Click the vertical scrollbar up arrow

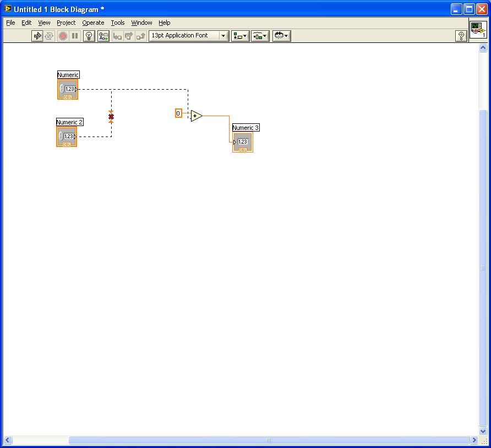pyautogui.click(x=483, y=47)
